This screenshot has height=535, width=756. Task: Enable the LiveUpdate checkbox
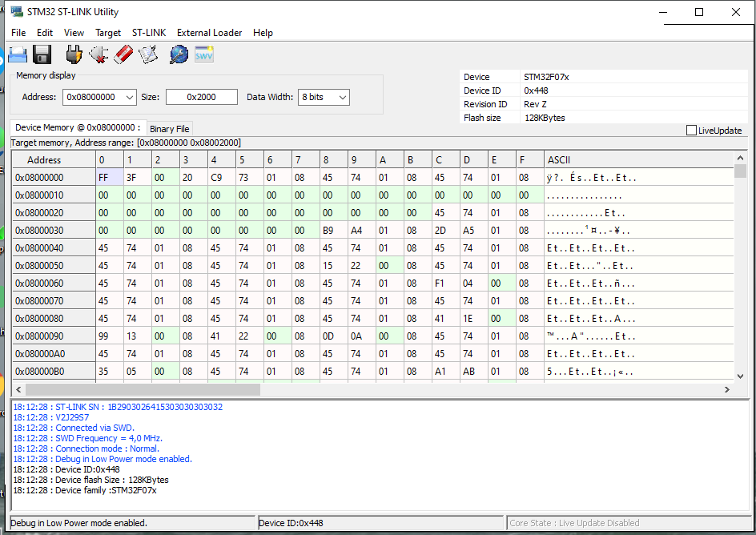point(692,131)
